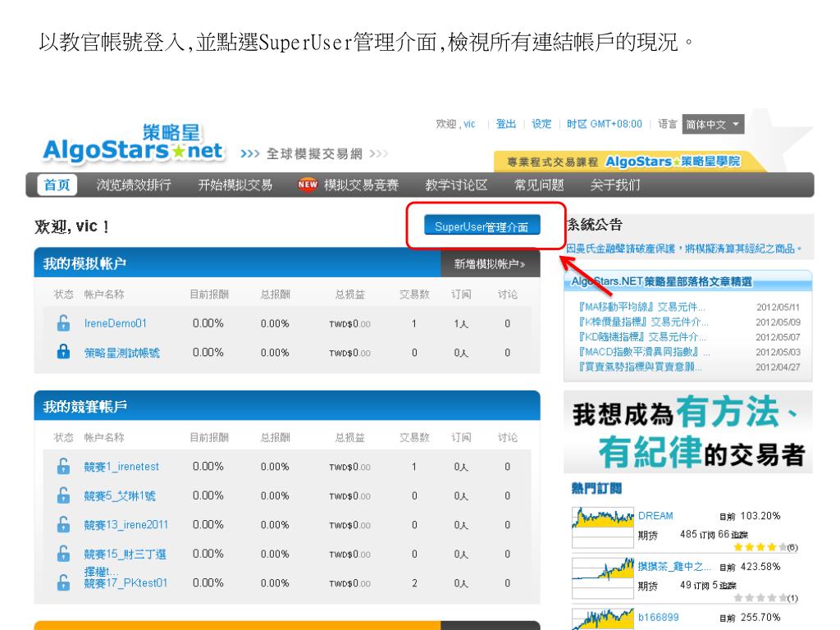
Task: Open the 设定 link
Action: [541, 124]
